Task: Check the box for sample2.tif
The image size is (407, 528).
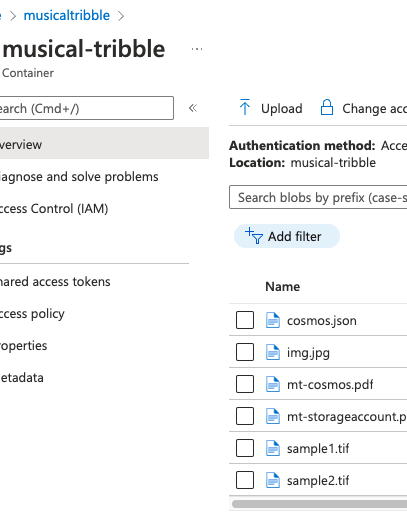Action: [245, 480]
